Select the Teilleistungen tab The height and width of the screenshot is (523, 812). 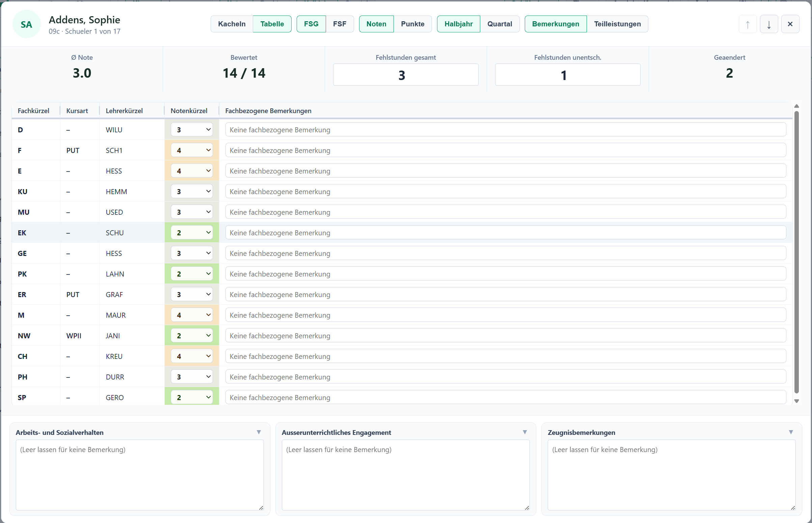(x=617, y=24)
